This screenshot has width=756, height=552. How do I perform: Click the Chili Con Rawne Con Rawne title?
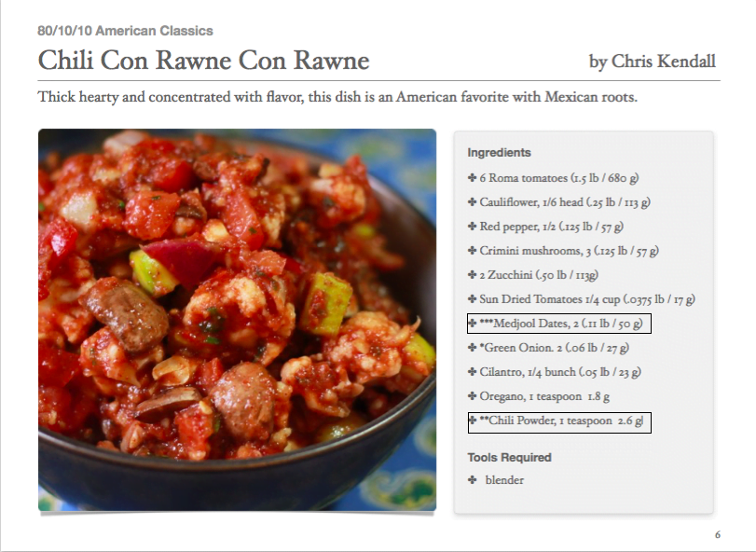(203, 61)
